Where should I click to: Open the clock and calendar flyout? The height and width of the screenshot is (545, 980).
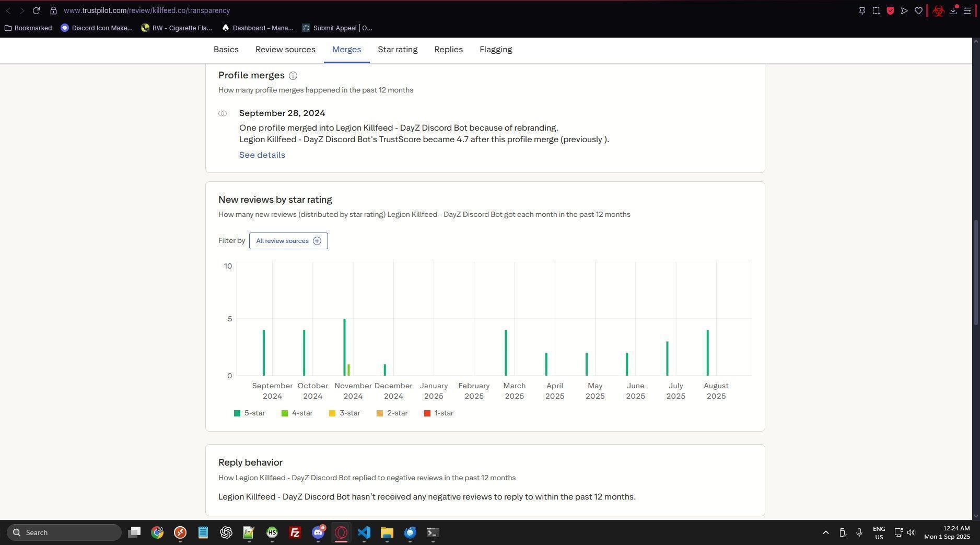click(947, 532)
